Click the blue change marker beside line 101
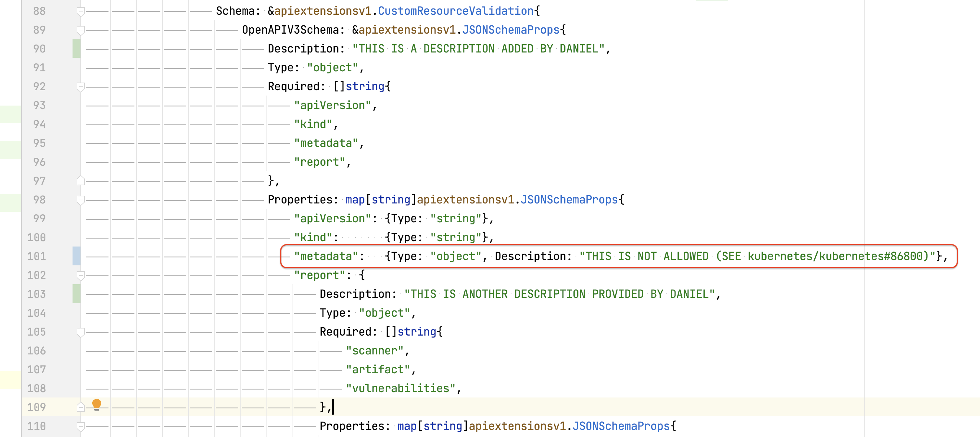 [x=76, y=256]
